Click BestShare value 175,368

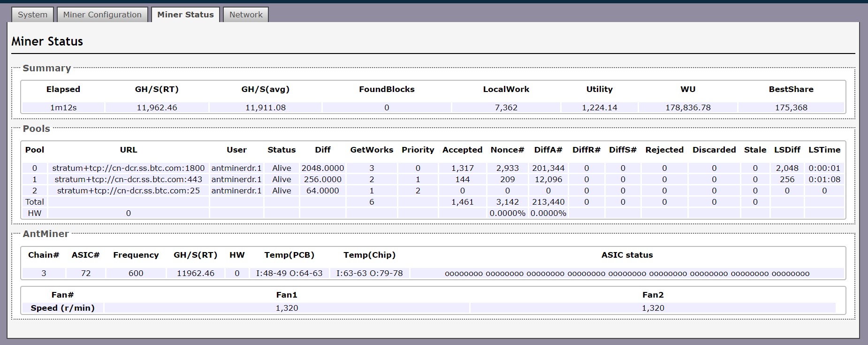point(791,107)
